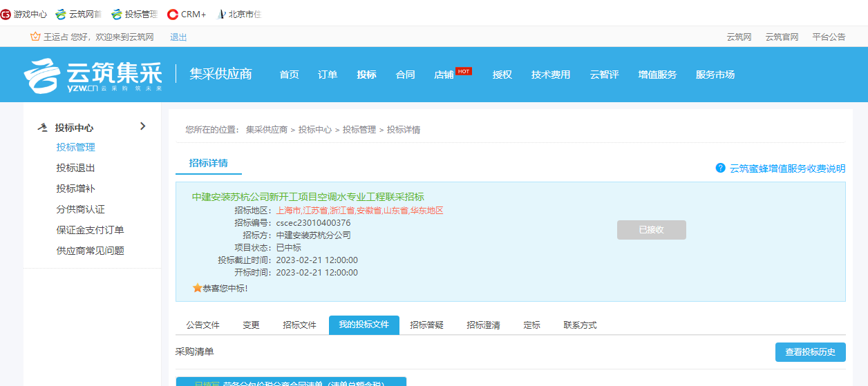Go to 增值服务 in the top navigation
This screenshot has height=386, width=868.
pos(657,75)
